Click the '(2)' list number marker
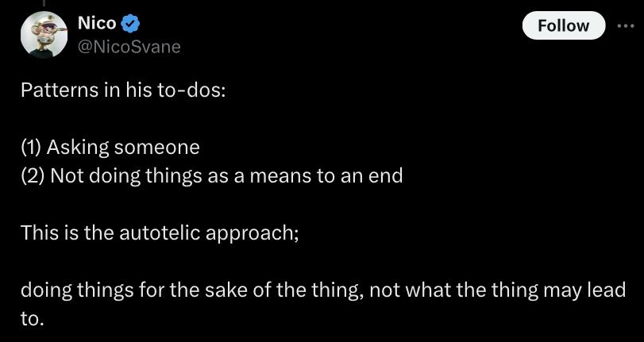The image size is (644, 342). [33, 176]
